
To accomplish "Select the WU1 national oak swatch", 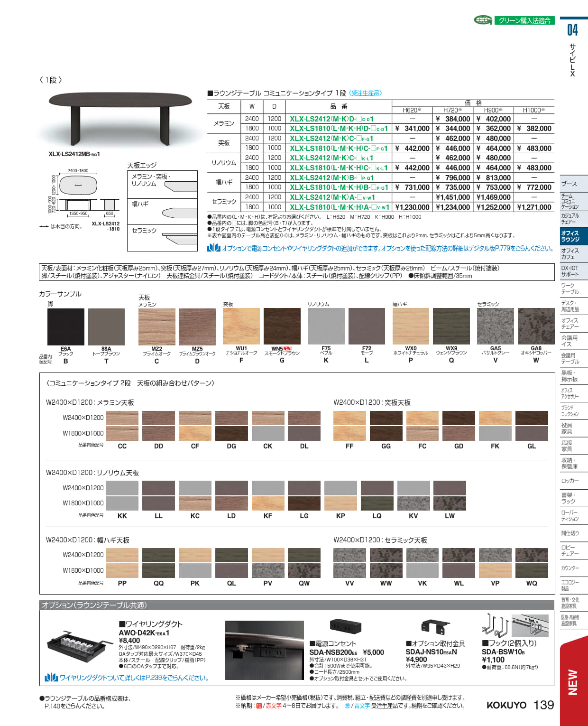I will (241, 326).
